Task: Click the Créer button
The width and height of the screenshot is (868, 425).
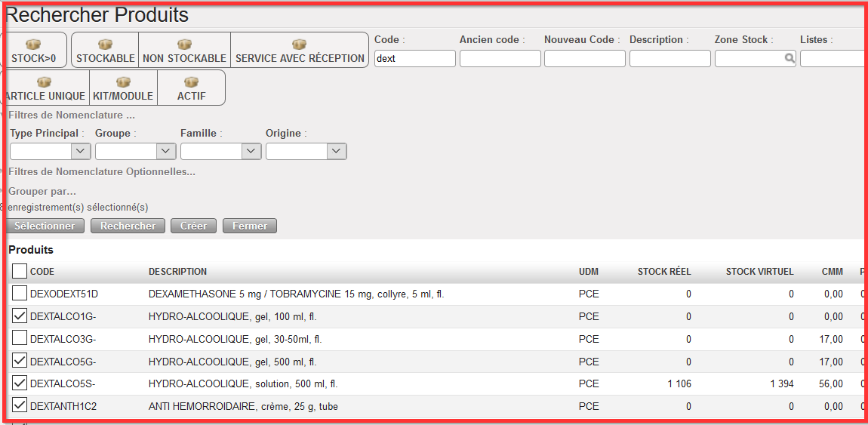Action: click(194, 226)
